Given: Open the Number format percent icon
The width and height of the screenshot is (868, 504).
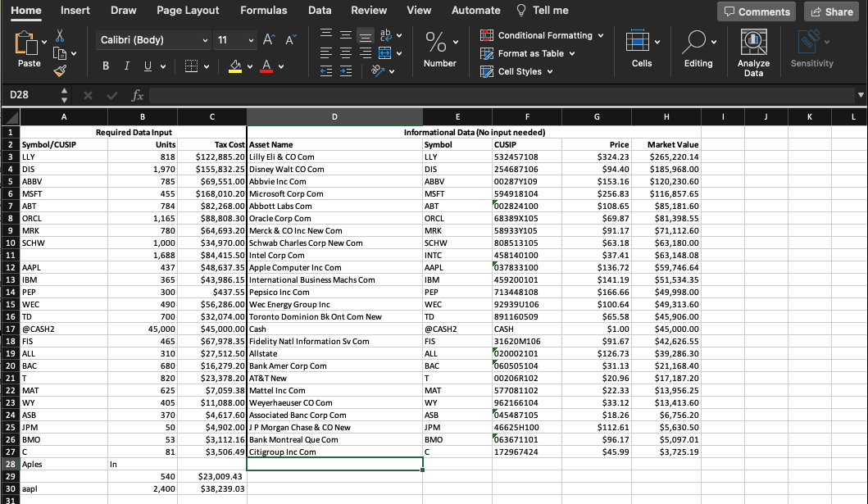Looking at the screenshot, I should tap(436, 42).
